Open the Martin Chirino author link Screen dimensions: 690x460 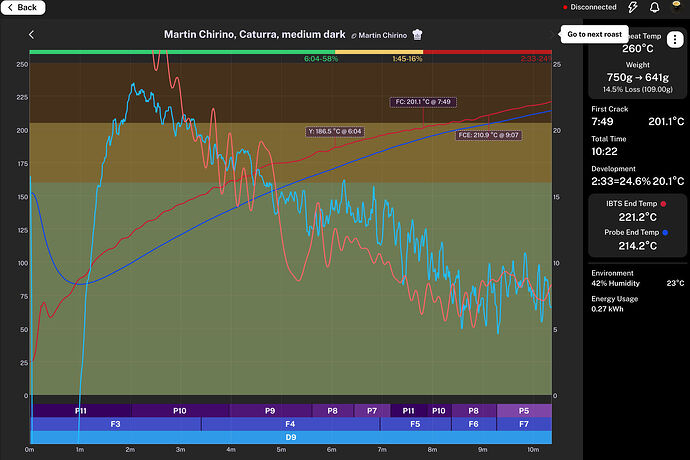(x=381, y=35)
